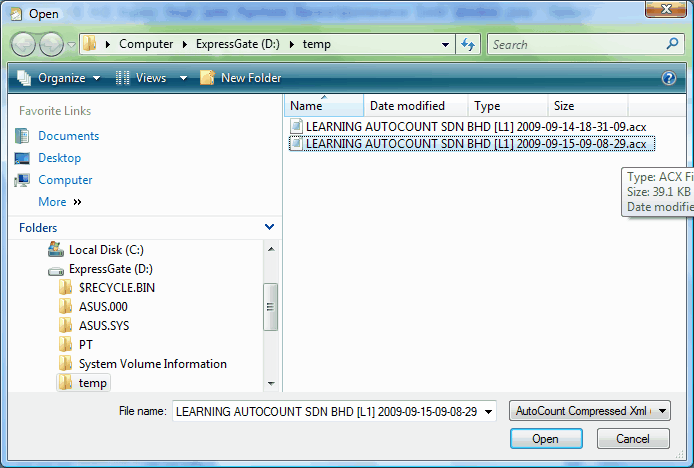Click folder tree scrollbar down arrow

pos(271,383)
